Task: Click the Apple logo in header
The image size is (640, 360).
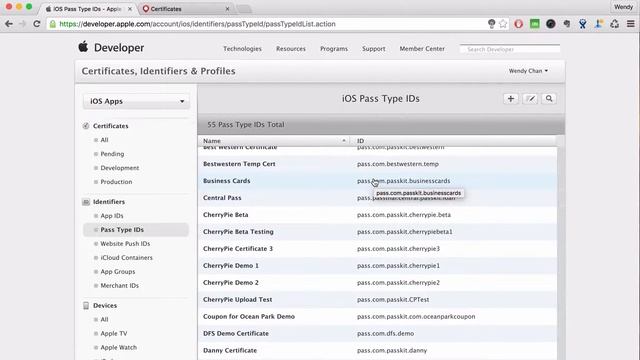Action: coord(83,47)
